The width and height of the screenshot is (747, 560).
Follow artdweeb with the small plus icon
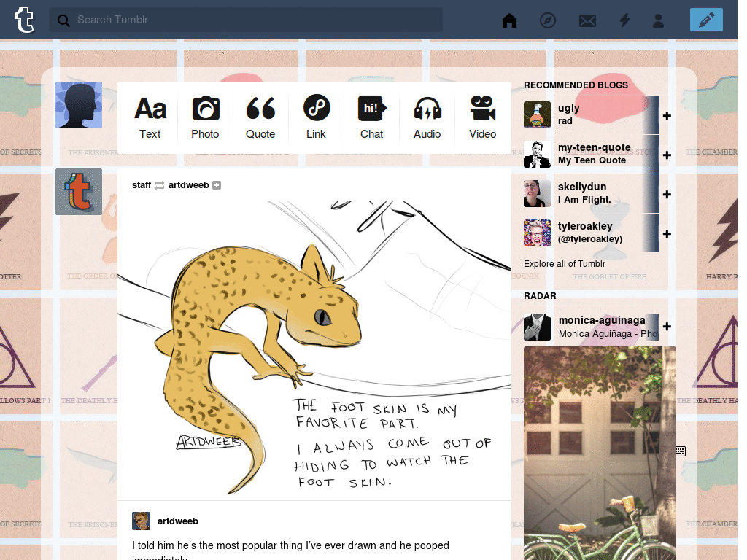click(217, 185)
